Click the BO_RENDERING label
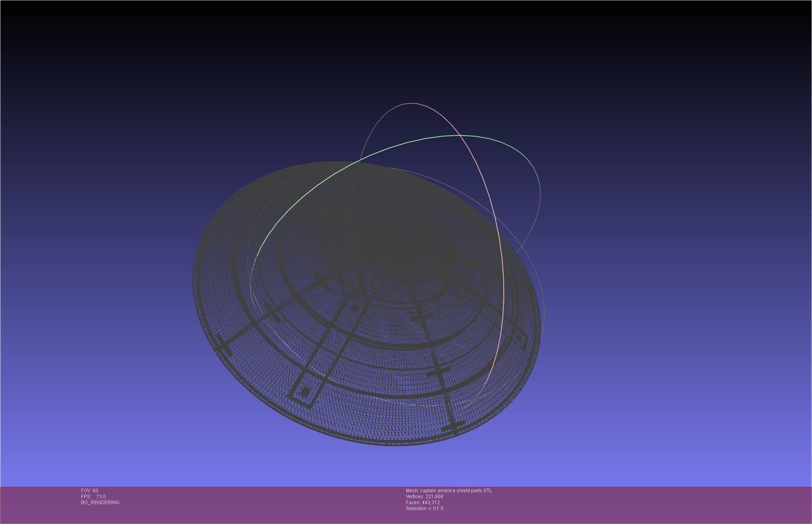Screen dimensions: 812x524 tap(100, 503)
